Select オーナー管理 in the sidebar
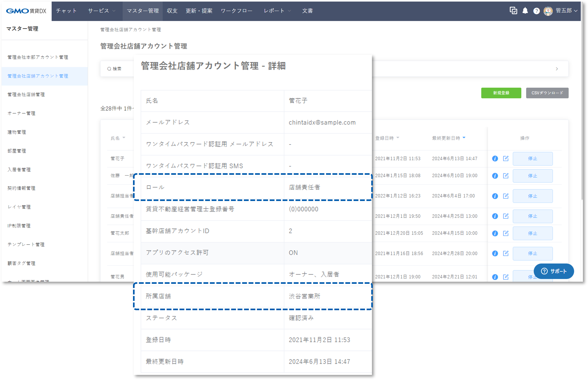 (21, 113)
